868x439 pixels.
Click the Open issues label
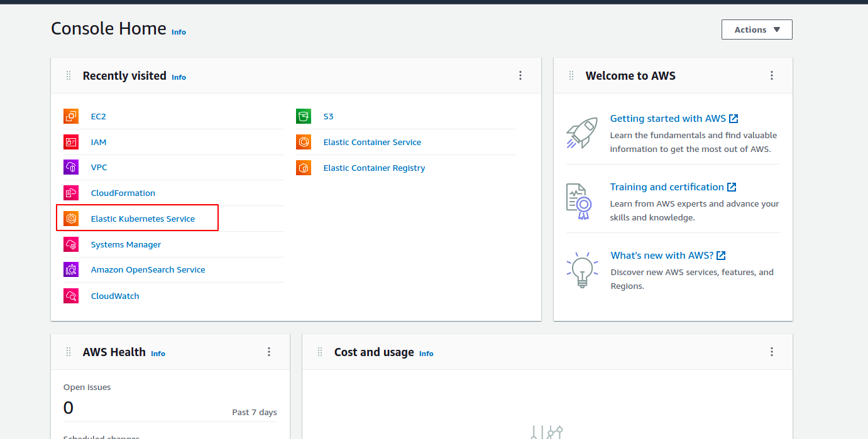point(87,387)
